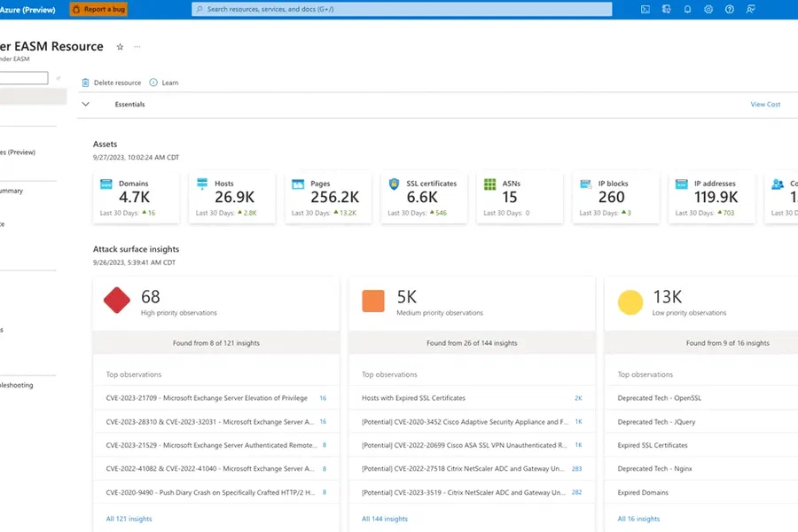
Task: Select CVE-2023-21529 Exchange Server Authenticated Remote row
Action: (216, 445)
